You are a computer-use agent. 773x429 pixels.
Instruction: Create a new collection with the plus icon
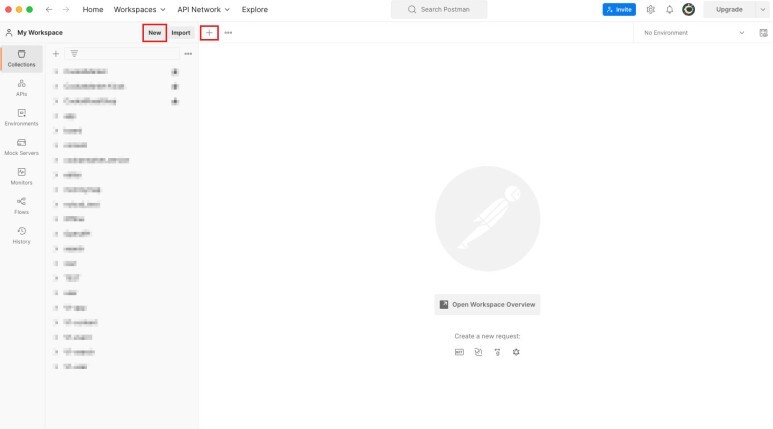[56, 54]
